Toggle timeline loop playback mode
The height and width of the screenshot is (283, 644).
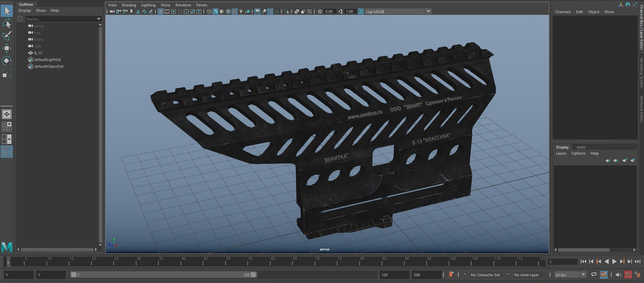pos(594,275)
